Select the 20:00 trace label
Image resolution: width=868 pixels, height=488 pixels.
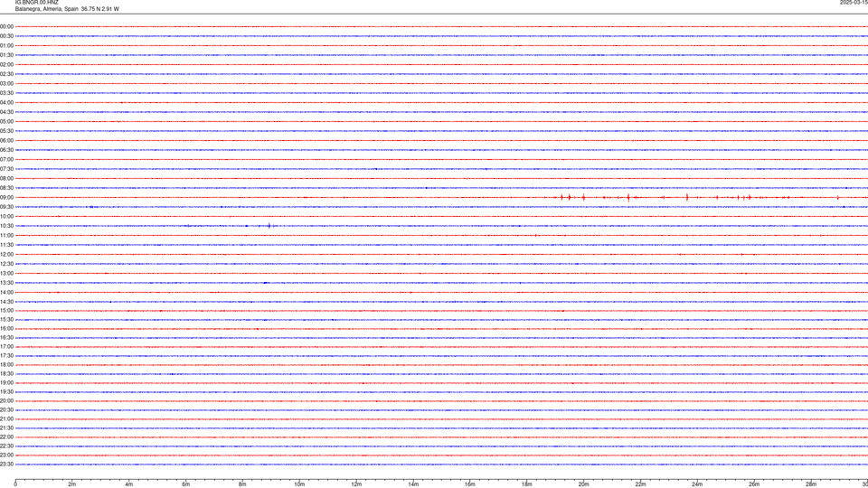[x=6, y=401]
